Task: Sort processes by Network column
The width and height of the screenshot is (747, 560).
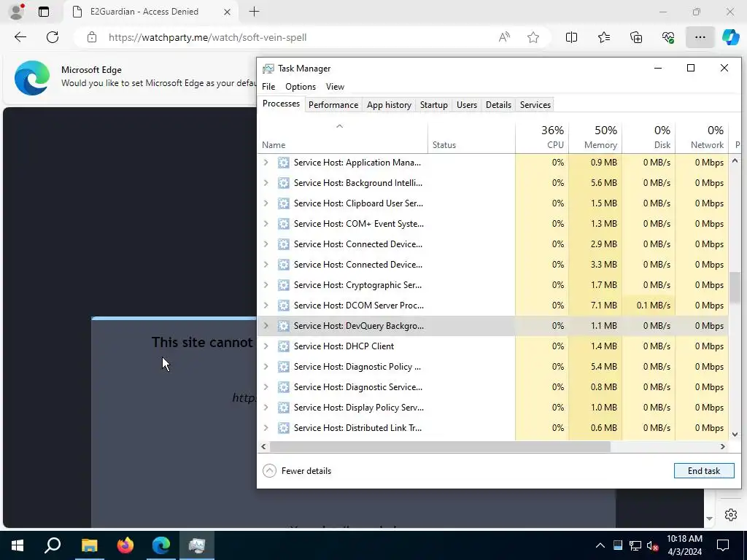Action: pos(702,137)
